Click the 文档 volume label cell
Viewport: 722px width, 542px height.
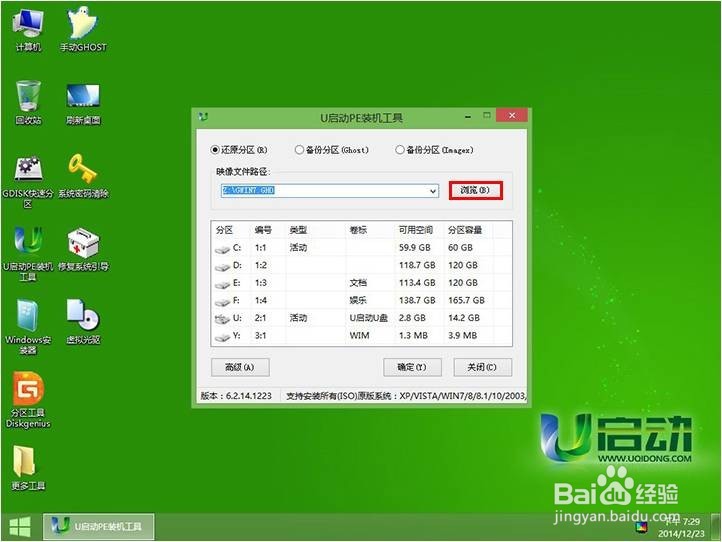pos(358,283)
